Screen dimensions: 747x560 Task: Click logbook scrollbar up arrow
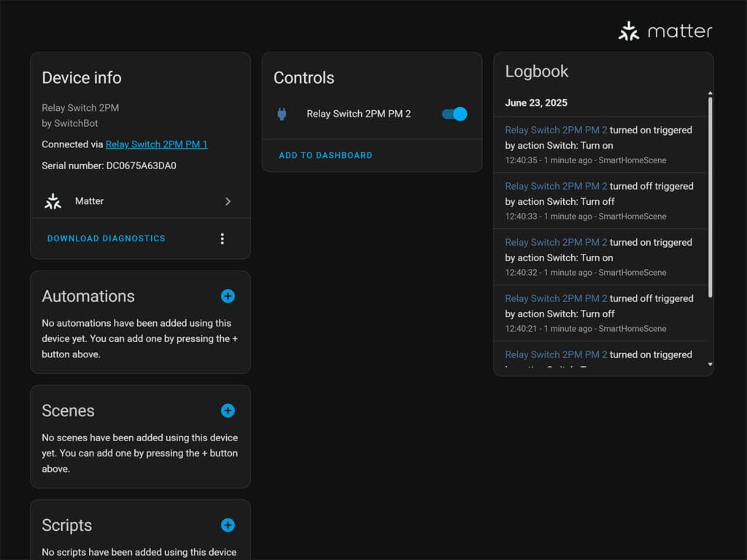710,93
